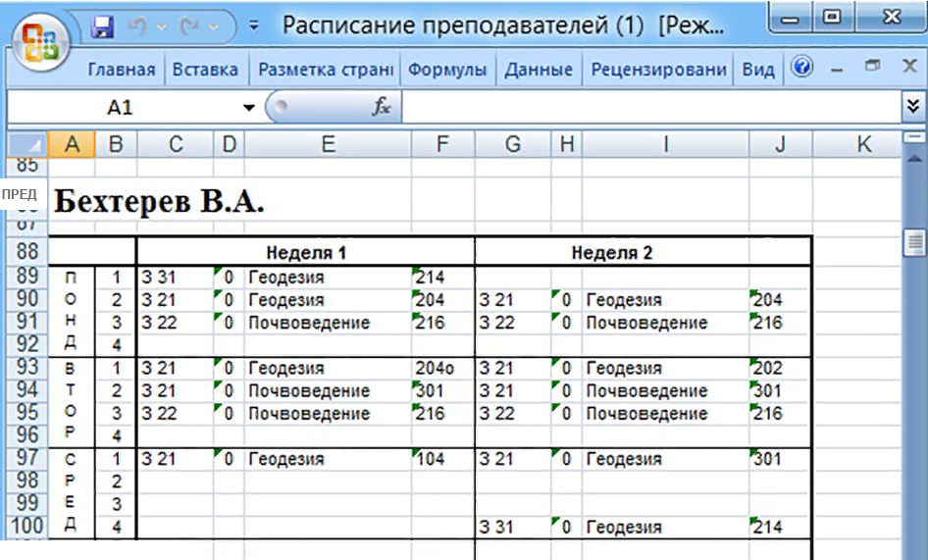Click the Insert Function fx icon
Image resolution: width=928 pixels, height=560 pixels.
tap(381, 108)
